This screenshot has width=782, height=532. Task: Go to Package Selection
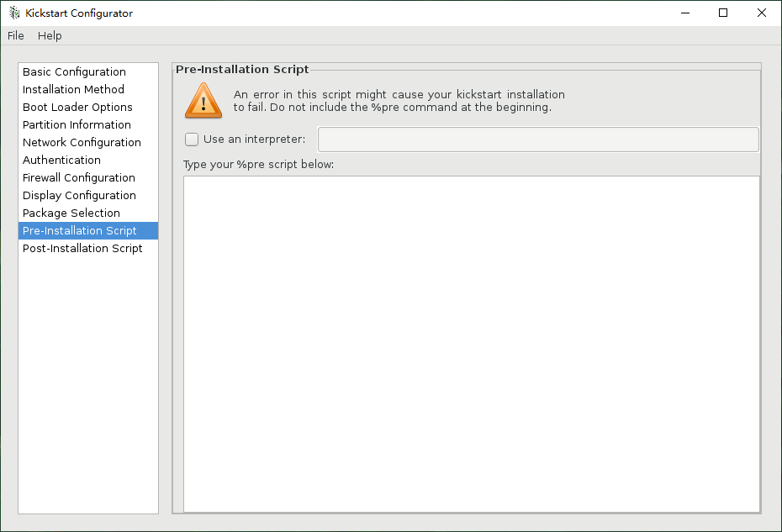coord(88,213)
